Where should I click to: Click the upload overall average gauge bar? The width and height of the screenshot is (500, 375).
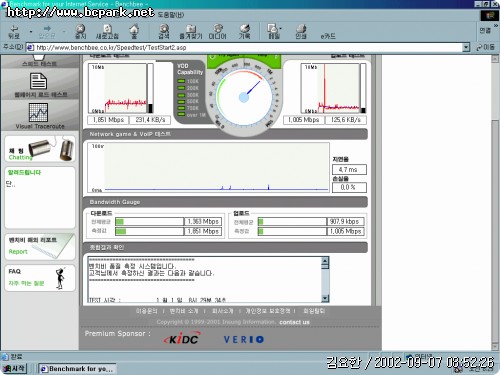292,222
